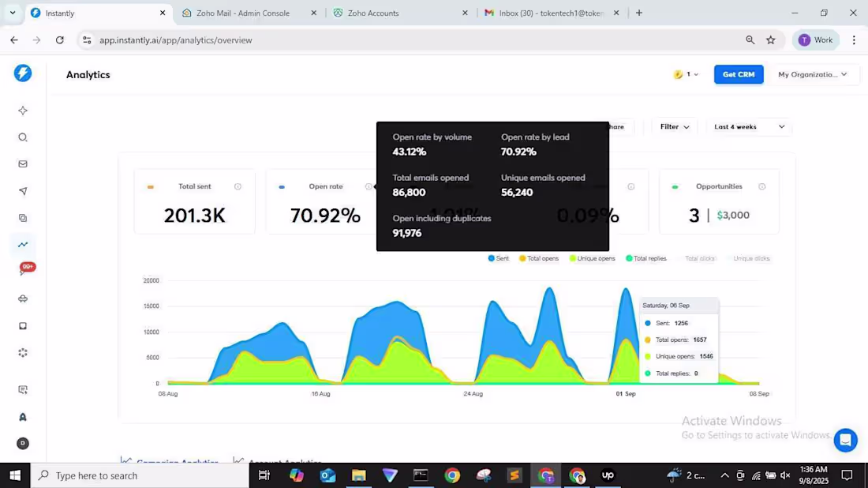868x488 pixels.
Task: Toggle the Sent series in chart legend
Action: click(498, 259)
